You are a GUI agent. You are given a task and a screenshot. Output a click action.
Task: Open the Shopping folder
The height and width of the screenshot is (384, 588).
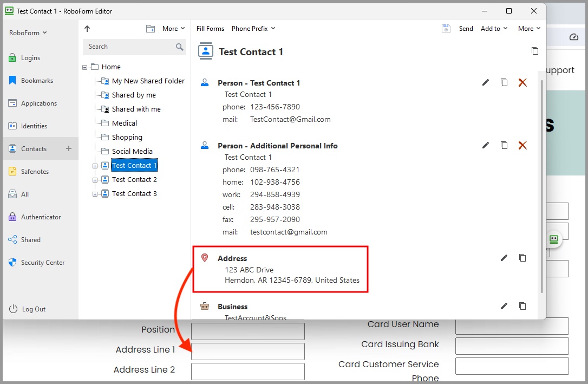[x=127, y=137]
